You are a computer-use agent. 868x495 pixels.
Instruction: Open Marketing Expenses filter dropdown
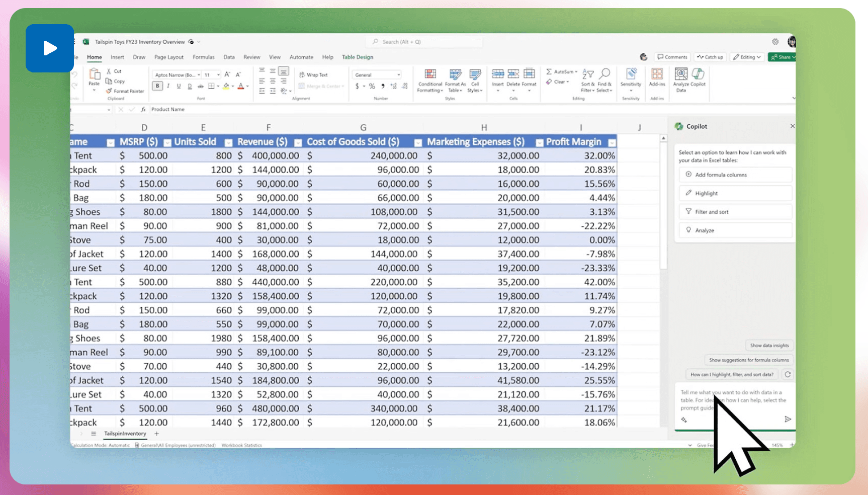tap(539, 143)
